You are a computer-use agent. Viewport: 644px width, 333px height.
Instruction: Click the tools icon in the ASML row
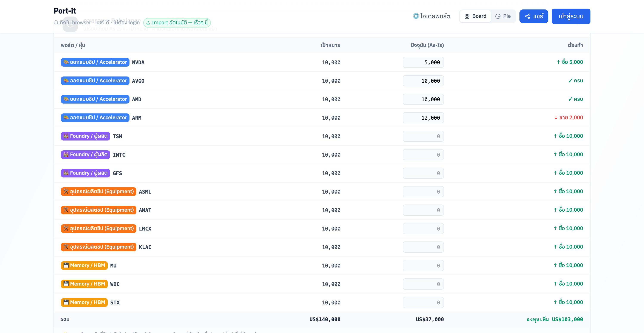[66, 191]
